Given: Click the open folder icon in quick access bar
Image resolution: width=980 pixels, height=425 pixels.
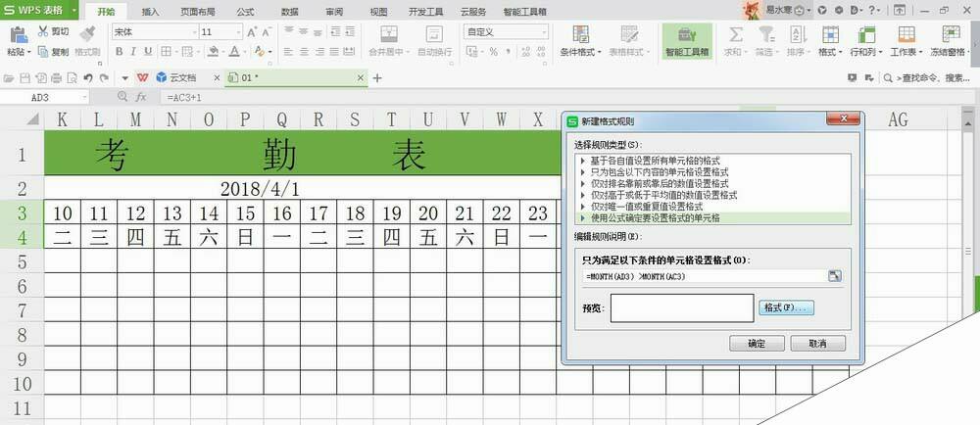Looking at the screenshot, I should click(x=9, y=77).
